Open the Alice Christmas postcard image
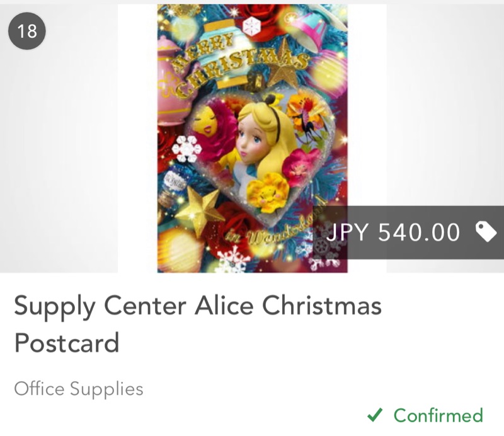Image resolution: width=504 pixels, height=436 pixels. coord(253,138)
